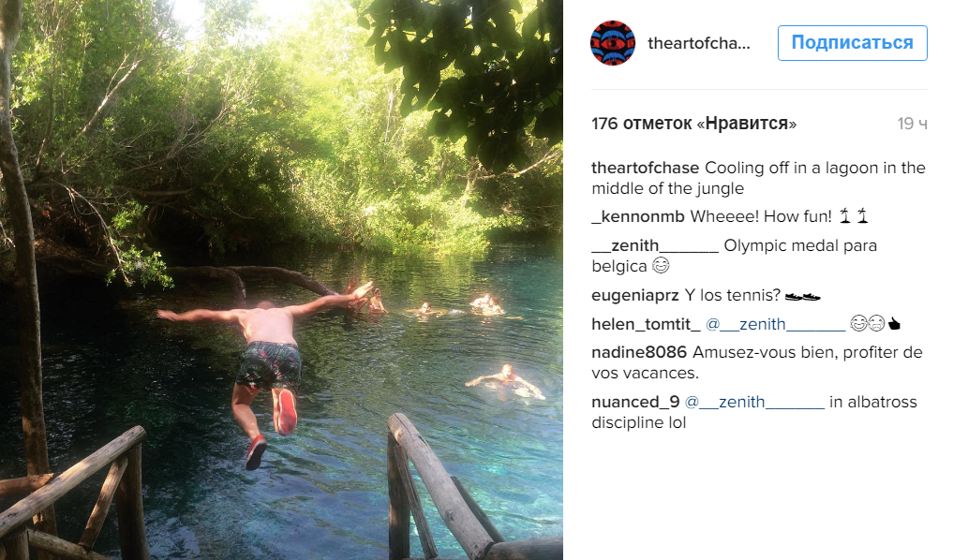Viewport: 953px width, 560px height.
Task: Open __zenith_______ commenter profile on Olympic comment
Action: 655,245
